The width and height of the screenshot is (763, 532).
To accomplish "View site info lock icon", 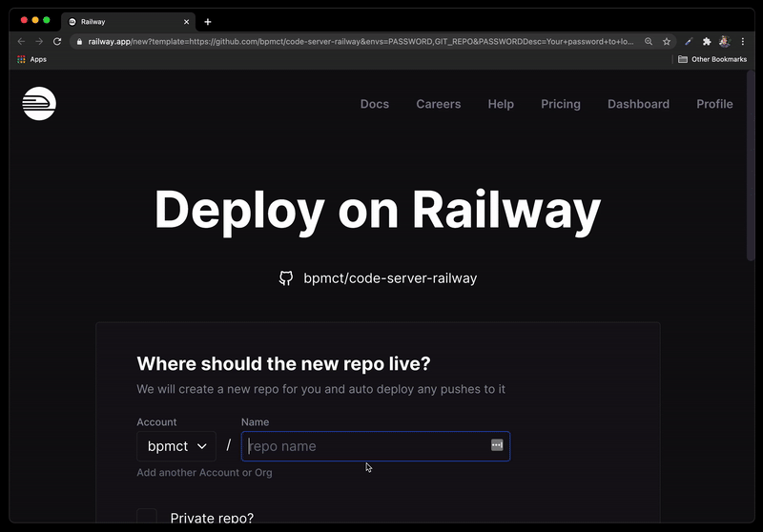I will point(79,41).
